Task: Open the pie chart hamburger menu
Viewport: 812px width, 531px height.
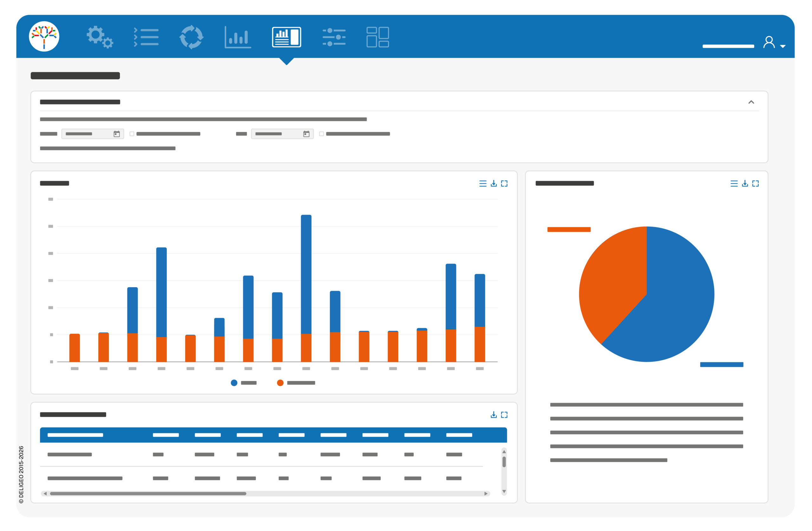Action: (734, 184)
